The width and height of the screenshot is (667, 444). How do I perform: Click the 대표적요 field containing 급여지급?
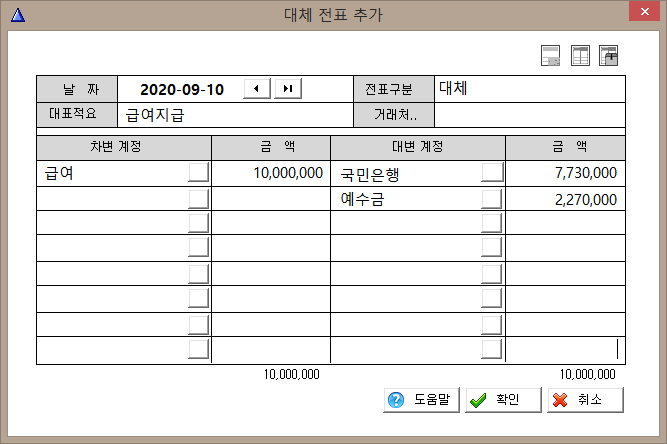[235, 115]
